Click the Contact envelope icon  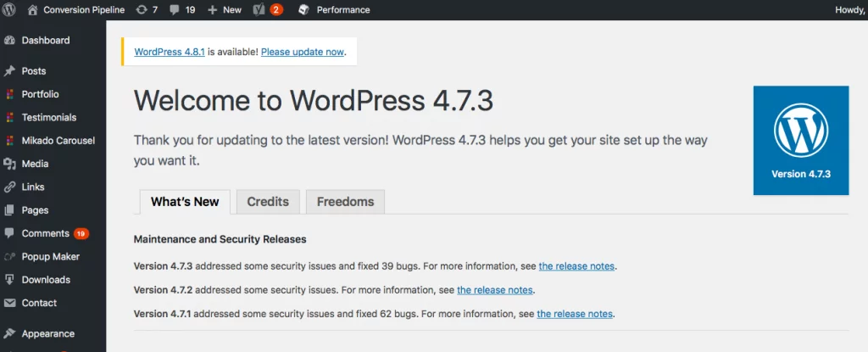[9, 303]
